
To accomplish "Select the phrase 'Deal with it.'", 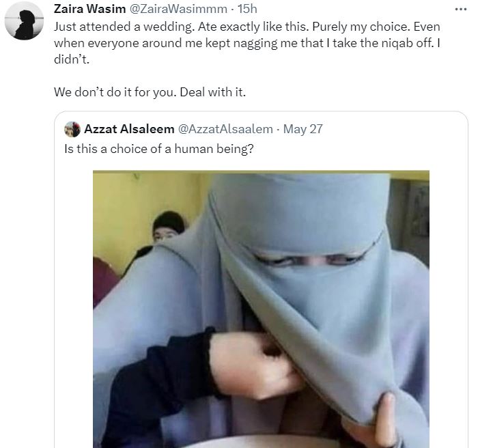I will click(213, 92).
